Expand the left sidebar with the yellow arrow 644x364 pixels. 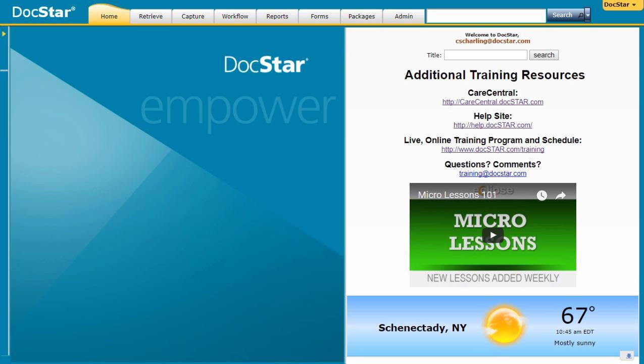pos(4,33)
